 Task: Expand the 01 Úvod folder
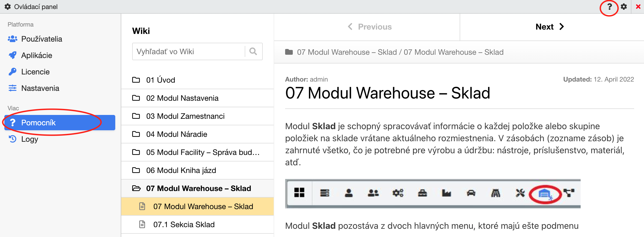coord(161,80)
